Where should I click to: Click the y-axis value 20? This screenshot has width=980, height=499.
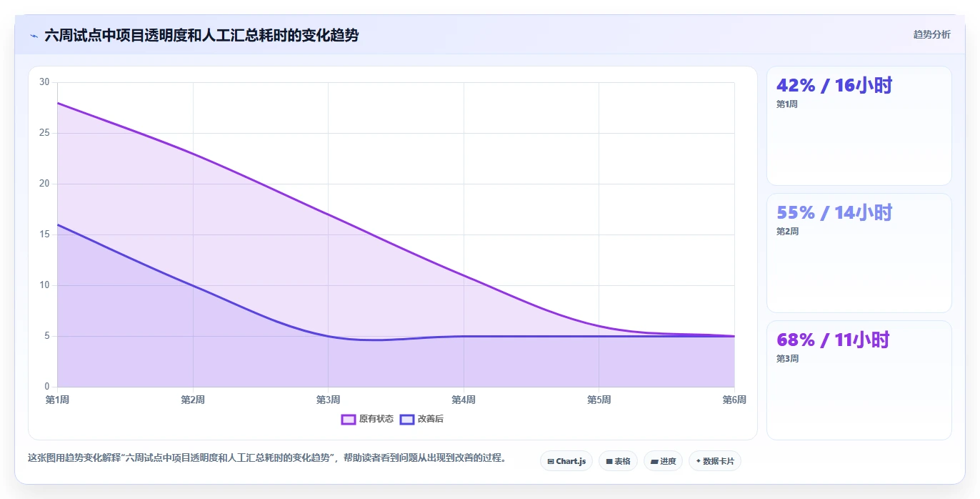(44, 184)
